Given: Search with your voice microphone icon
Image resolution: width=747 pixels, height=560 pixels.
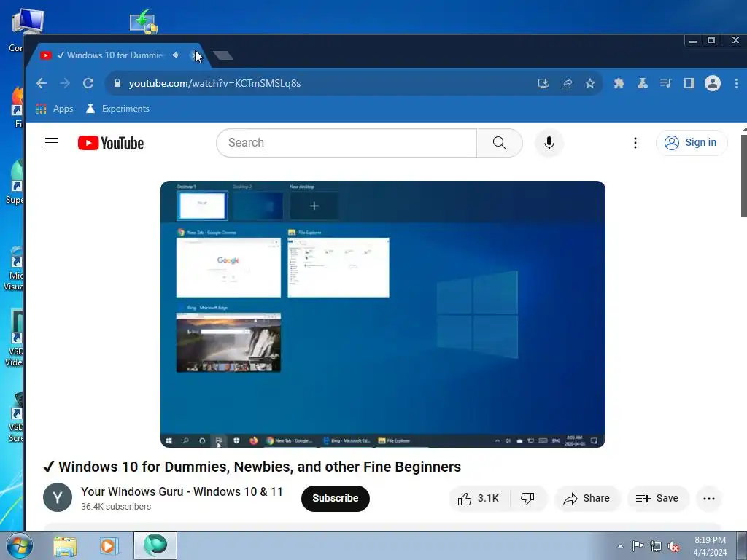Looking at the screenshot, I should 549,143.
